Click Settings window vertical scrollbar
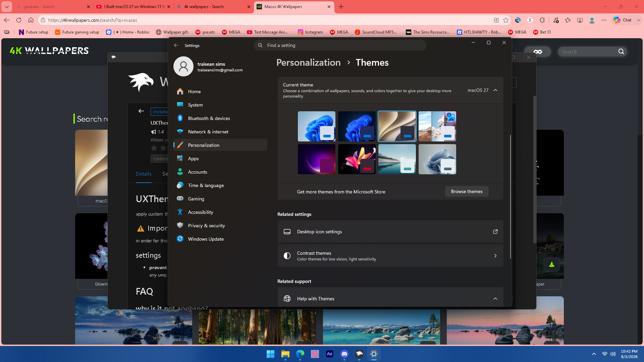 pos(511,196)
